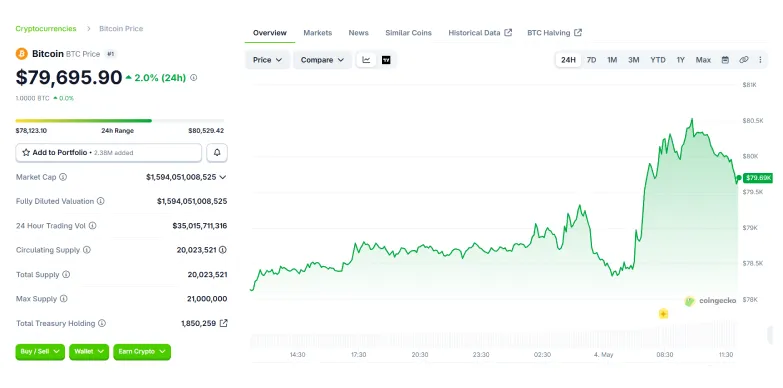The width and height of the screenshot is (783, 388).
Task: Copy chart link icon
Action: 744,60
